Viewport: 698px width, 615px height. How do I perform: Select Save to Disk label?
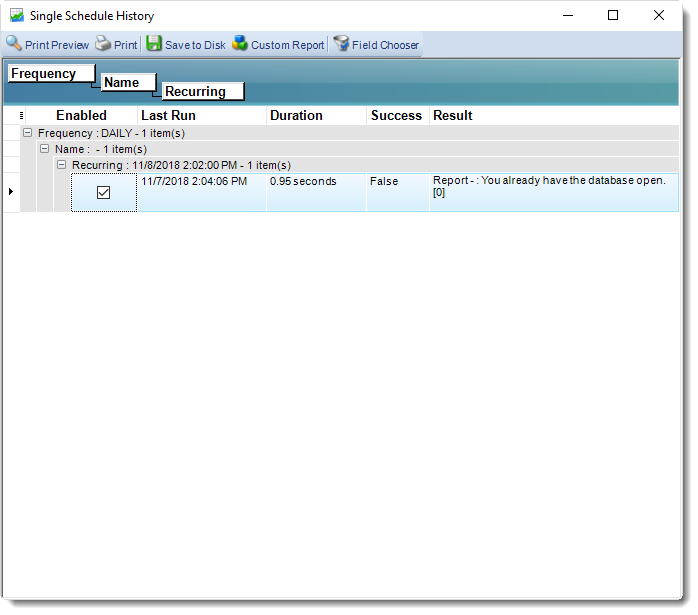click(195, 45)
